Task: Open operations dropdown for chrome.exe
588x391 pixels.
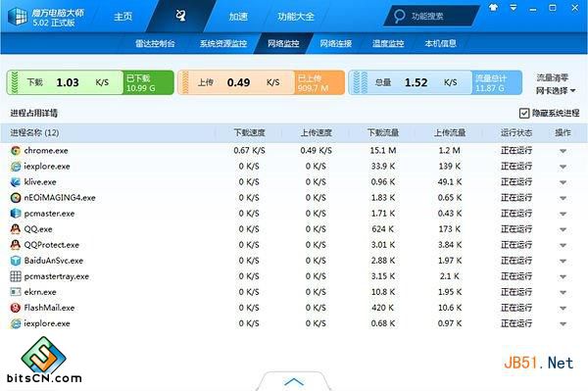Action: click(563, 151)
